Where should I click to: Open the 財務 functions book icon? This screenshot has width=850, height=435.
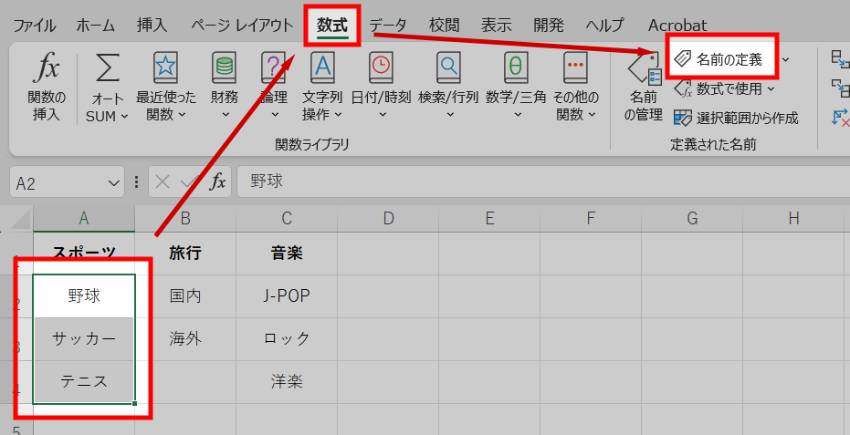(x=224, y=68)
